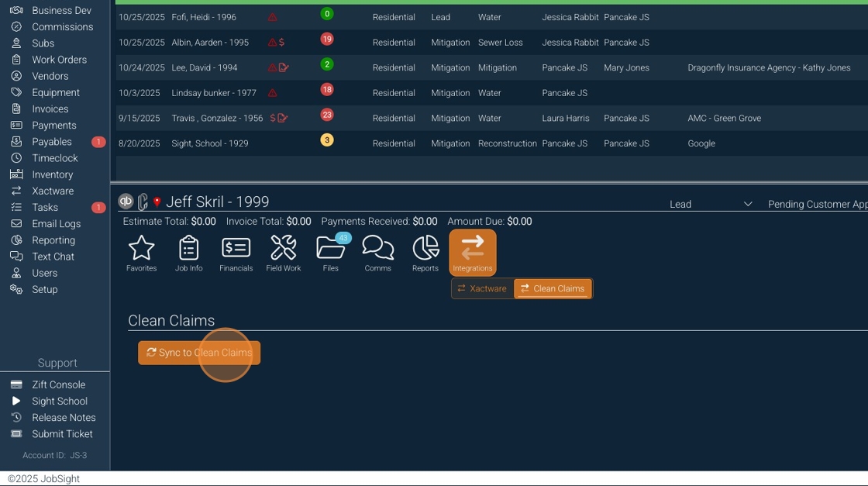Image resolution: width=868 pixels, height=486 pixels.
Task: Click the Email Logs envelope icon
Action: [16, 224]
